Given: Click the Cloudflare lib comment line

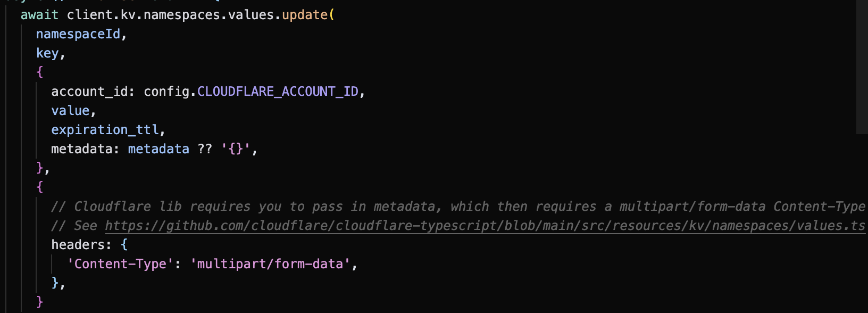Looking at the screenshot, I should (x=458, y=207).
